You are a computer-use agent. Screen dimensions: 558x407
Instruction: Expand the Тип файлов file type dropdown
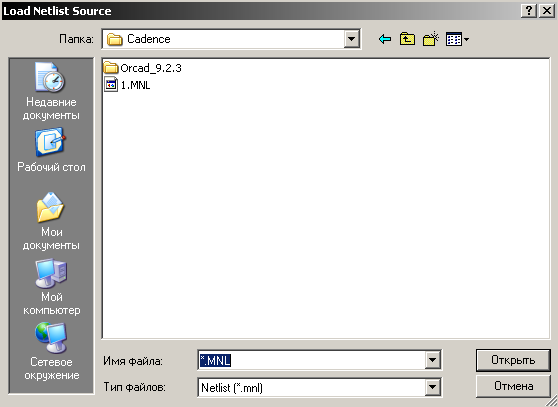tap(432, 387)
